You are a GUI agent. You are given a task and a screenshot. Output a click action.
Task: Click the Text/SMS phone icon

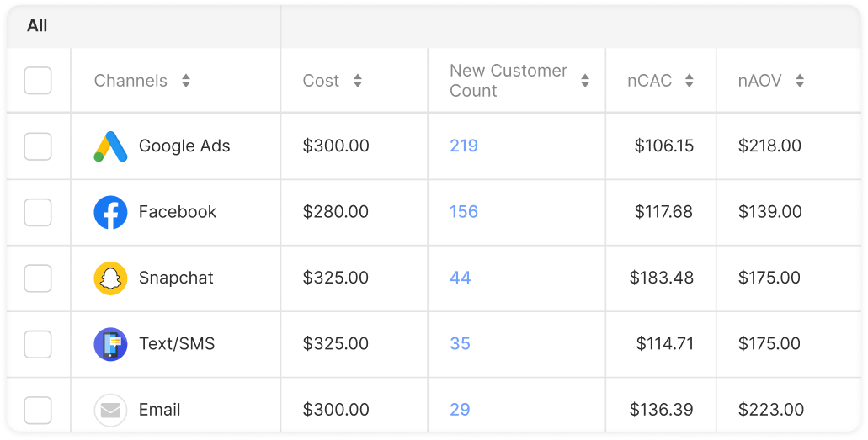point(111,344)
